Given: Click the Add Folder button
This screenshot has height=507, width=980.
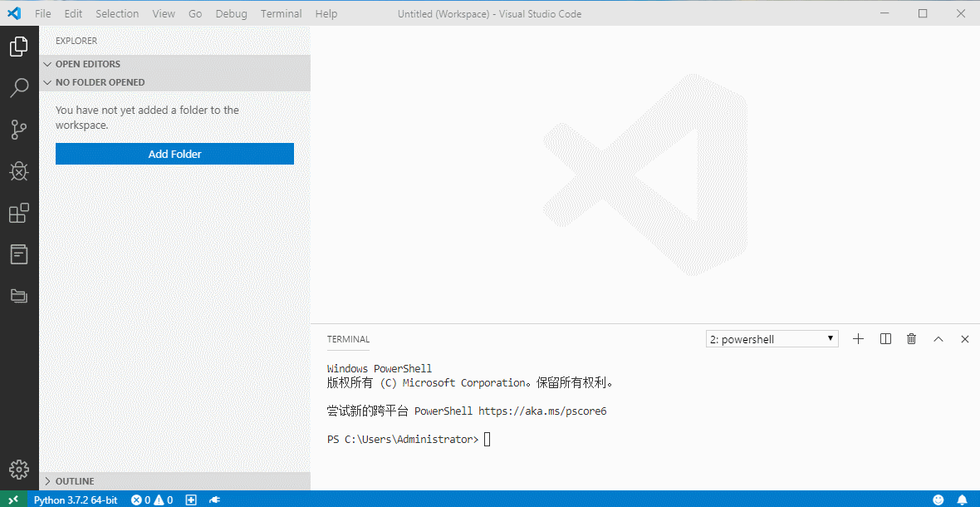Looking at the screenshot, I should (174, 154).
